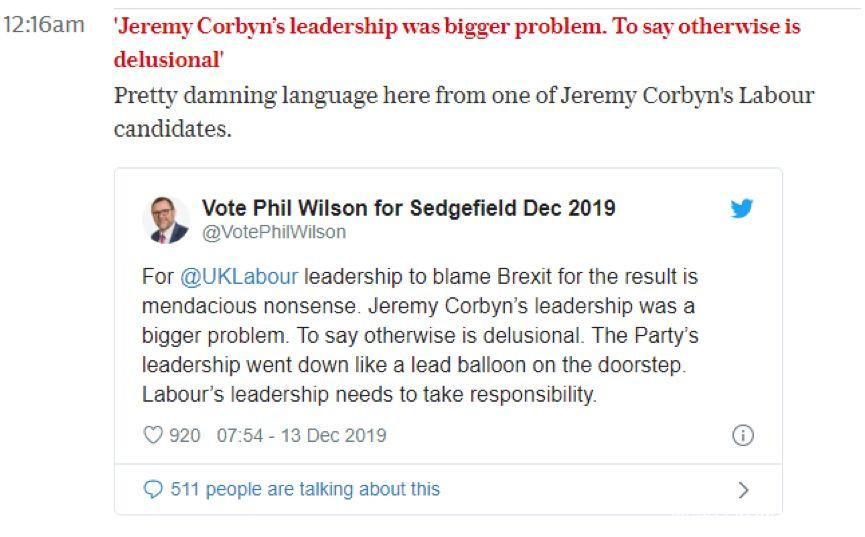Viewport: 865px width, 537px height.
Task: Click the 920 likes count
Action: coord(185,436)
